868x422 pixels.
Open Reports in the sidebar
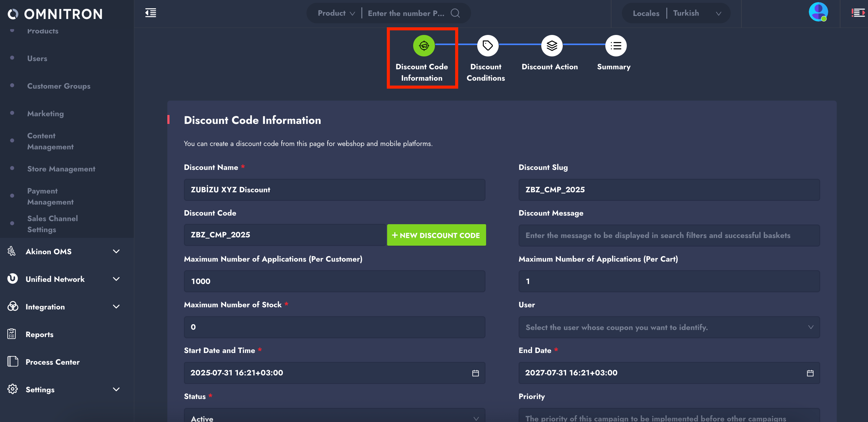tap(40, 334)
